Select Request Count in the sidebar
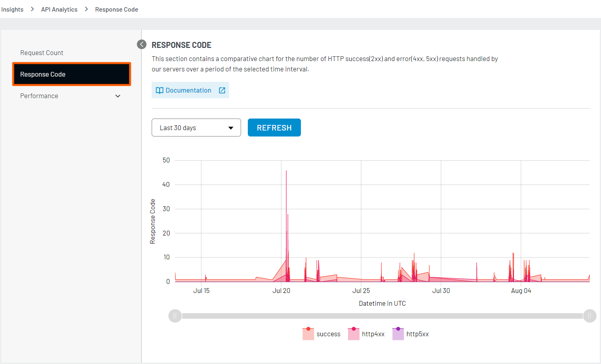The image size is (601, 364). click(42, 53)
